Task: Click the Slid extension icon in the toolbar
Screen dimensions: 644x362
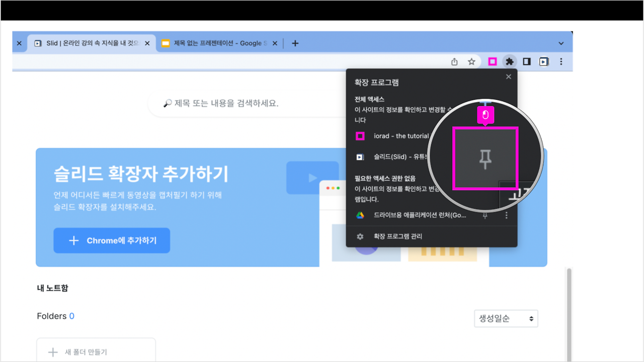Action: (x=544, y=61)
